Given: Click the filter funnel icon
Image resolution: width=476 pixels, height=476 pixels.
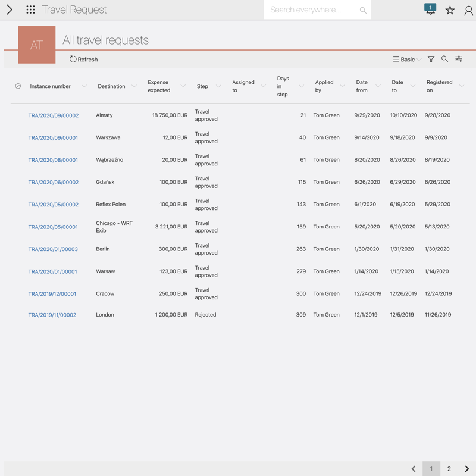Looking at the screenshot, I should (x=431, y=59).
